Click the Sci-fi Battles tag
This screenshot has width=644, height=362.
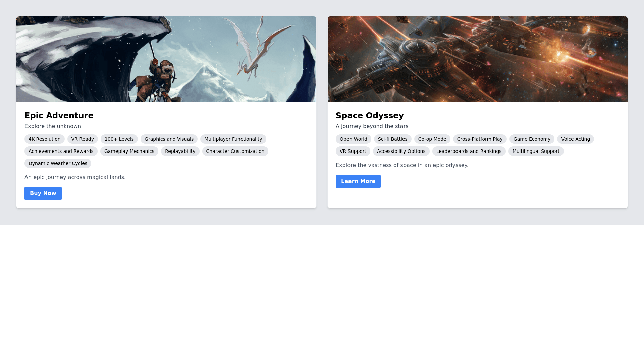point(392,139)
